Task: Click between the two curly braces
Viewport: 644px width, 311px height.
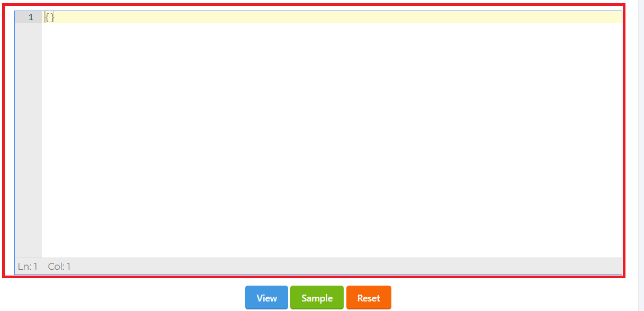Action: click(x=50, y=17)
